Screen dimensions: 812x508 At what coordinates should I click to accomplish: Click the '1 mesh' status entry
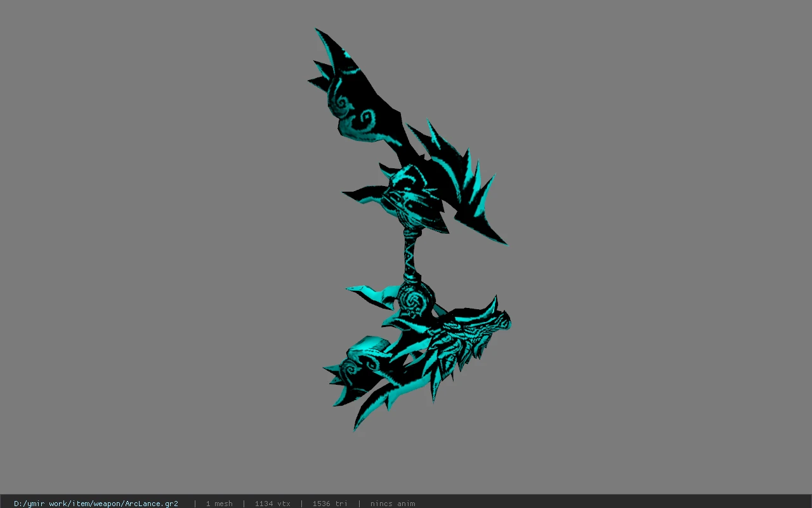[219, 504]
